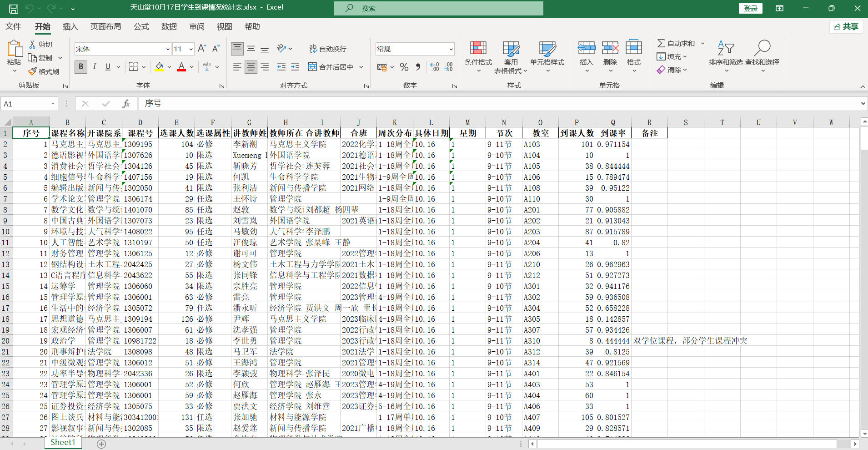Open Sort and Filter (排序和筛选)
Screen dimensions: 868x450
[726, 56]
